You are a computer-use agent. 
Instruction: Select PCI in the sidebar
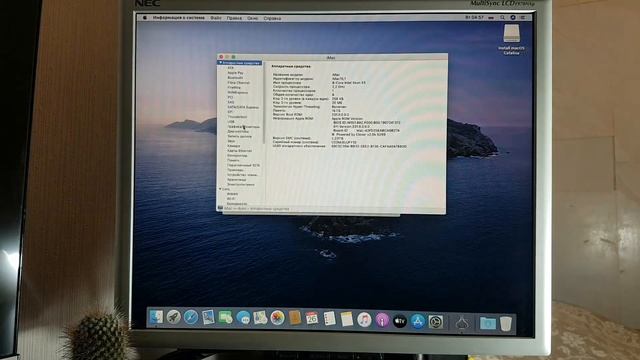click(x=230, y=97)
